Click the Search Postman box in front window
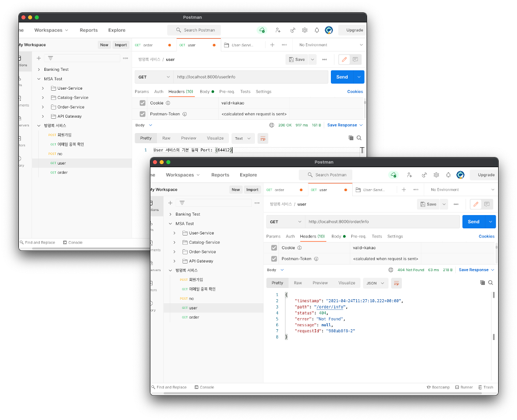 coord(325,175)
